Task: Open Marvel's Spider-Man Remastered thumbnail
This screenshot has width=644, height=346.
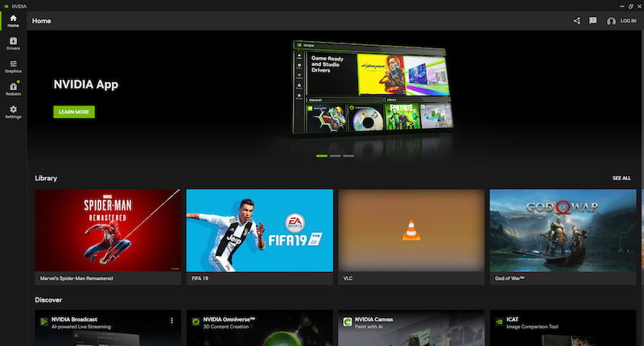Action: [108, 230]
